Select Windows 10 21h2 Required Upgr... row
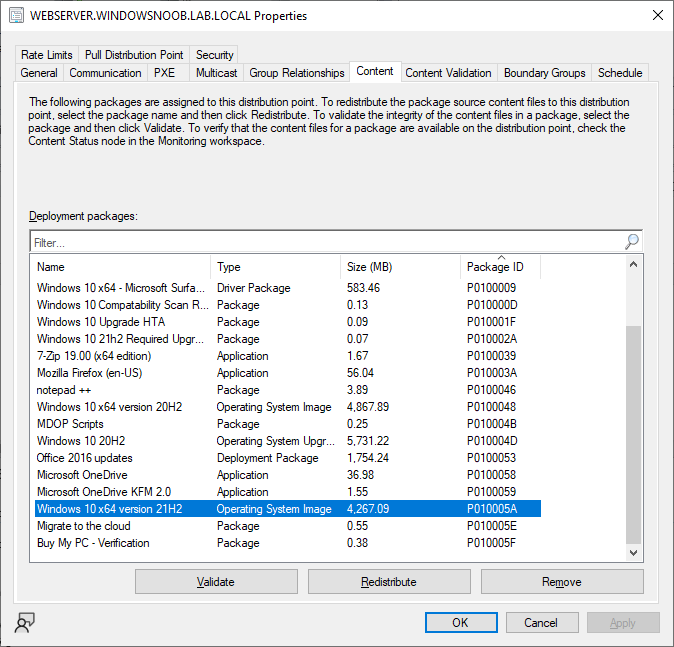Screen dimensions: 674x647 click(288, 339)
